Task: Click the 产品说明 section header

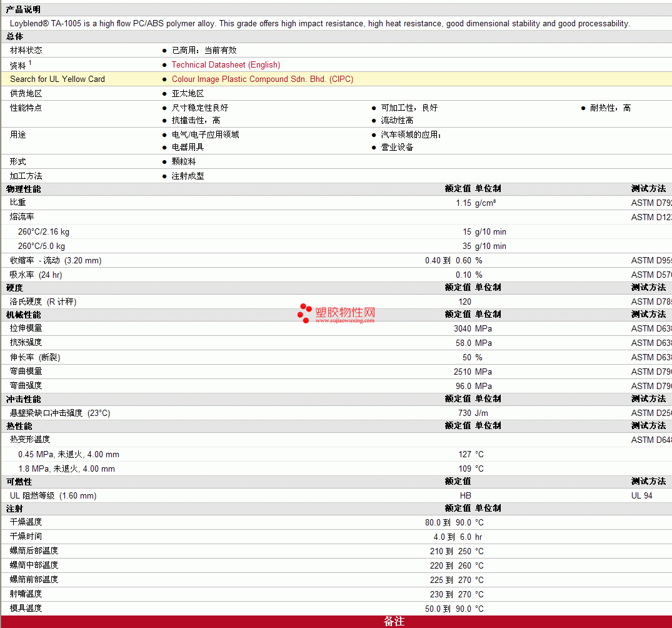Action: (x=24, y=10)
